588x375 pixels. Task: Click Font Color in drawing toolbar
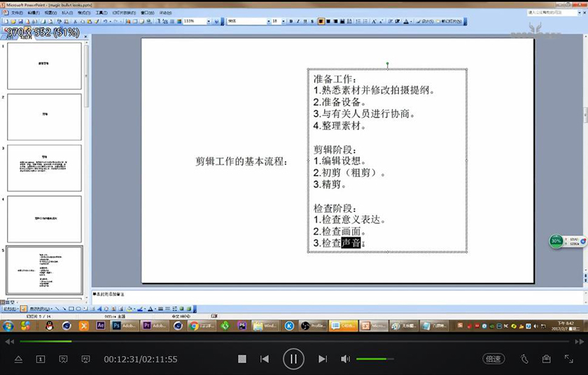(x=150, y=309)
